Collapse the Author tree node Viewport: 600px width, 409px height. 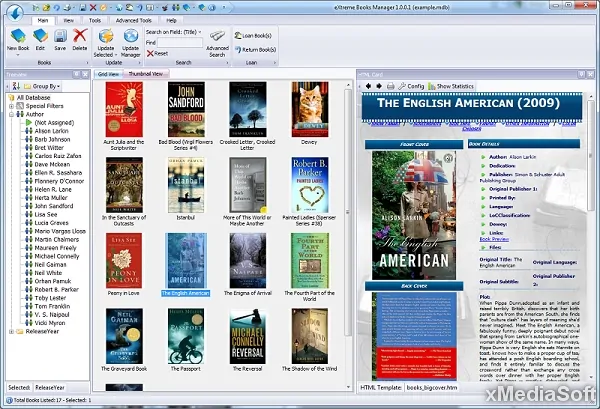[11, 114]
